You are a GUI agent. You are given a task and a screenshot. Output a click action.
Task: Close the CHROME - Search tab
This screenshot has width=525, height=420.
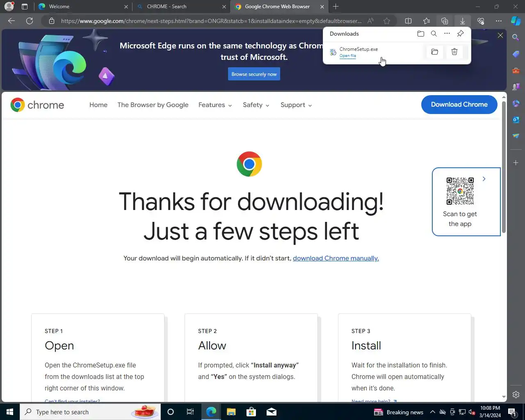click(224, 7)
